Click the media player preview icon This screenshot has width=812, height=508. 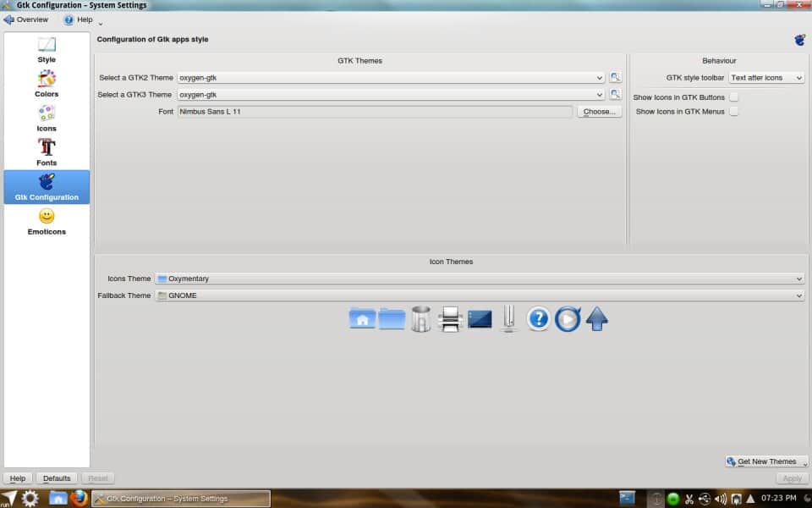tap(568, 318)
